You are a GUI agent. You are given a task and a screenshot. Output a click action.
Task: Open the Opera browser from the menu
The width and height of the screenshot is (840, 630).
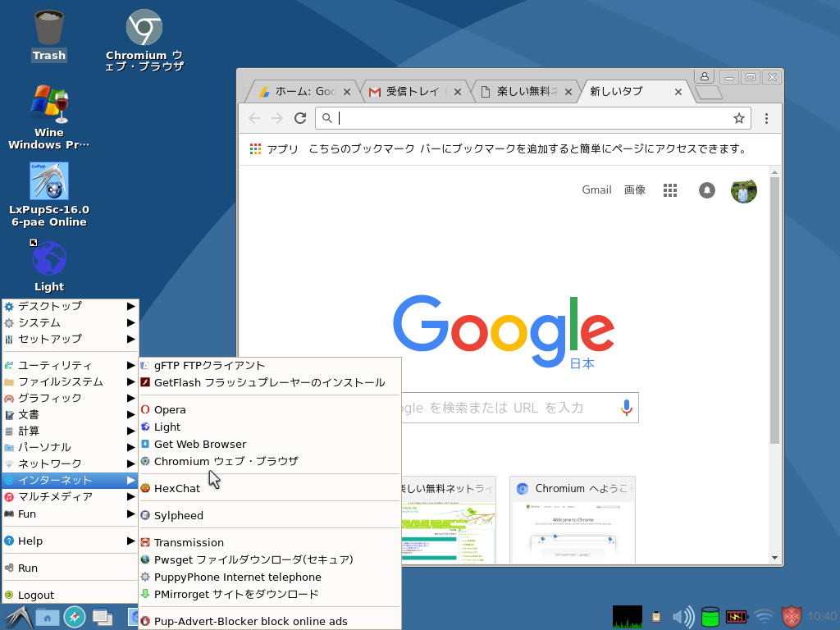168,409
